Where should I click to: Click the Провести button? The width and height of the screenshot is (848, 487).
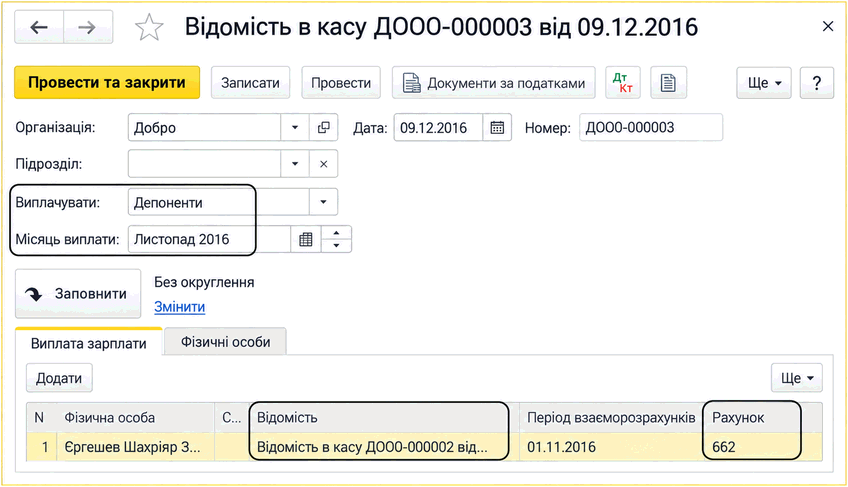tap(341, 83)
